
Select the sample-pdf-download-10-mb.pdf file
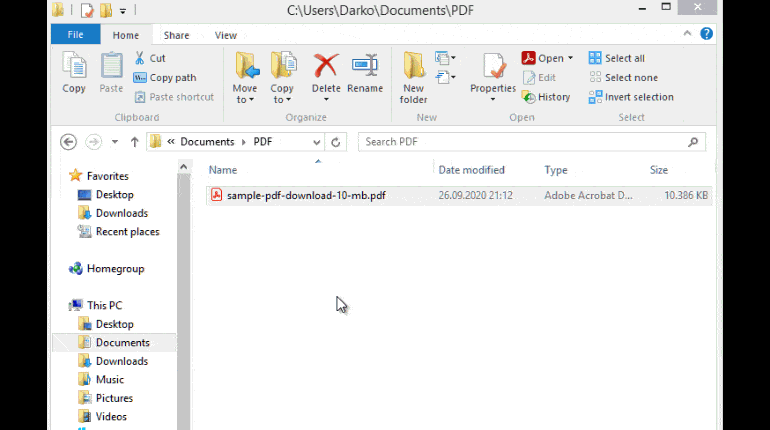(x=305, y=195)
